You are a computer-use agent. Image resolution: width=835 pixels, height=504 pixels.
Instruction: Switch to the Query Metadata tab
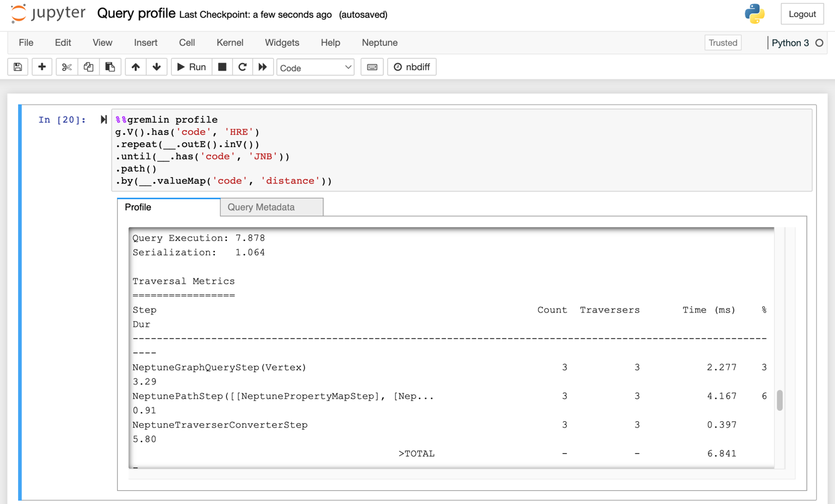click(x=272, y=207)
